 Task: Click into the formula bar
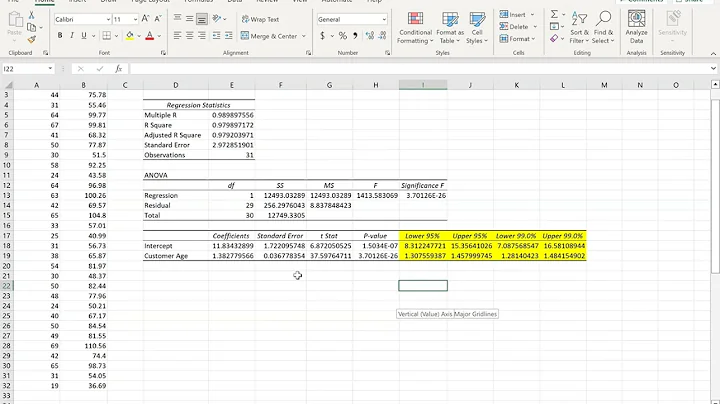tap(419, 69)
